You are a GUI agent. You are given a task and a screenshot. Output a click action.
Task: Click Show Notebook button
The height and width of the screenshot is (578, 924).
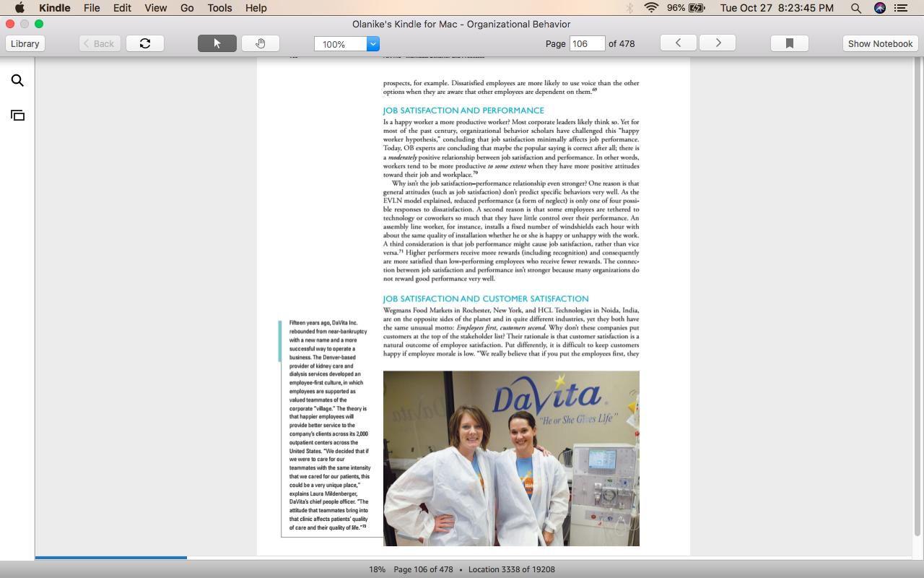click(x=880, y=43)
